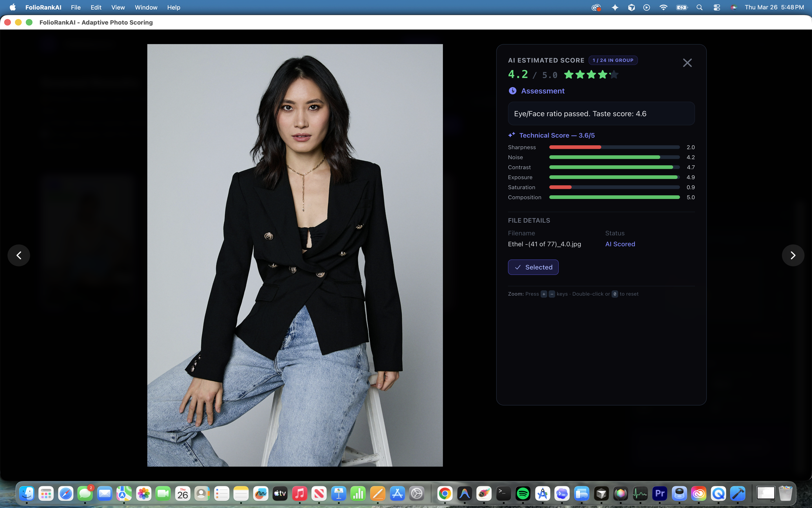
Task: Click the Noise score bar
Action: (x=614, y=157)
